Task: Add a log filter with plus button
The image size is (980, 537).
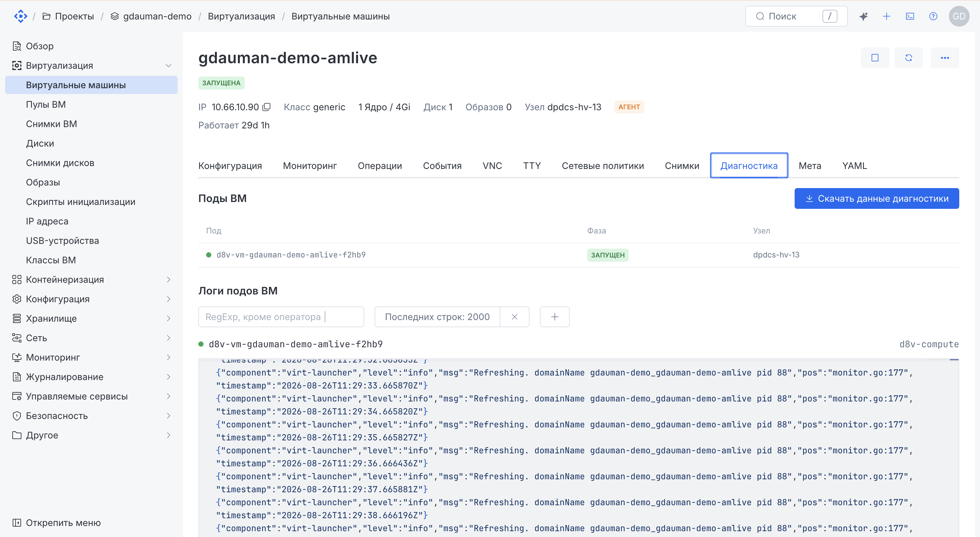Action: pyautogui.click(x=555, y=316)
